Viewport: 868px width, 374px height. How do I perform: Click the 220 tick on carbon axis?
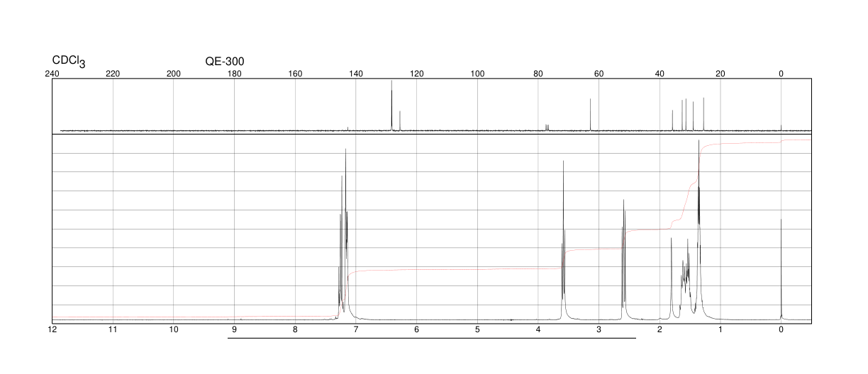pyautogui.click(x=113, y=74)
